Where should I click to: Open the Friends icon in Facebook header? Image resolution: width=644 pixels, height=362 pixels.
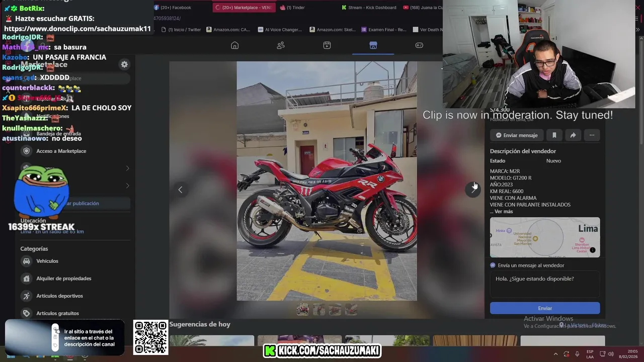[281, 45]
